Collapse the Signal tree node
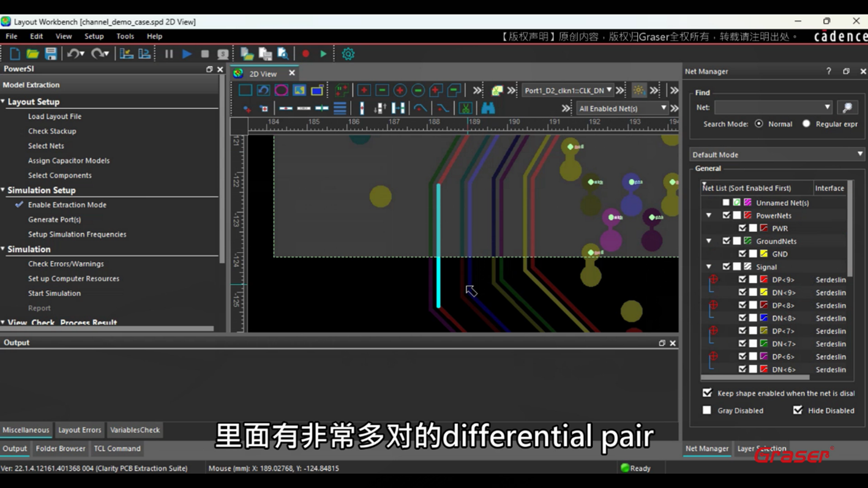Viewport: 868px width, 488px height. [x=709, y=266]
